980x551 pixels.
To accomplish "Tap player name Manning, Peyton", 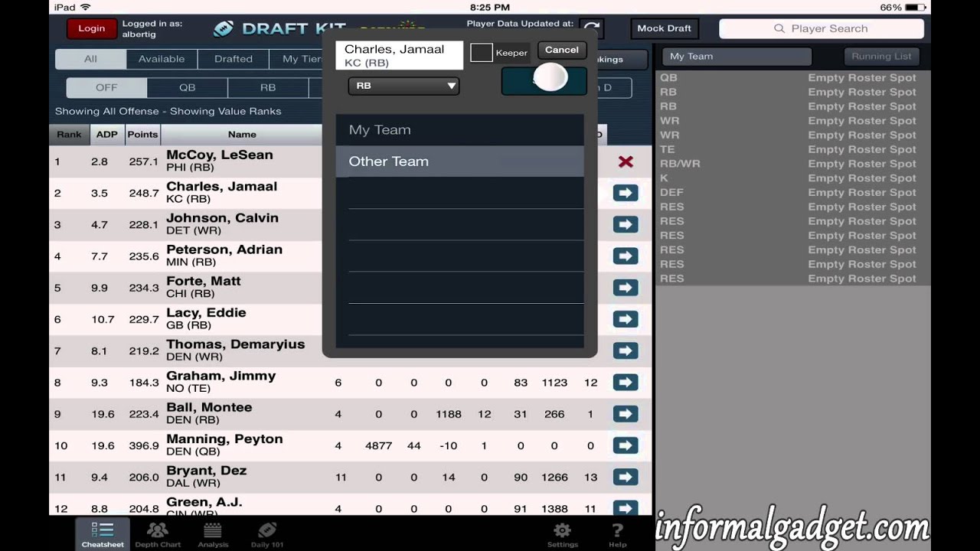I will (224, 439).
